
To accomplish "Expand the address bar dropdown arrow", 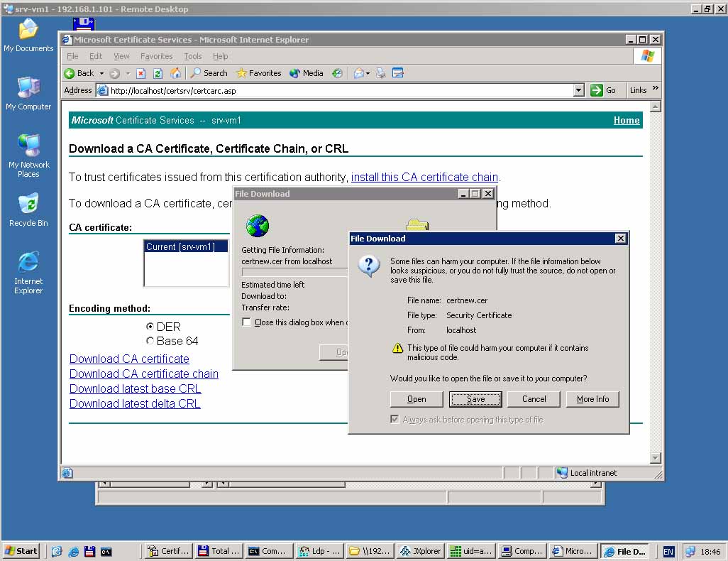I will 578,90.
